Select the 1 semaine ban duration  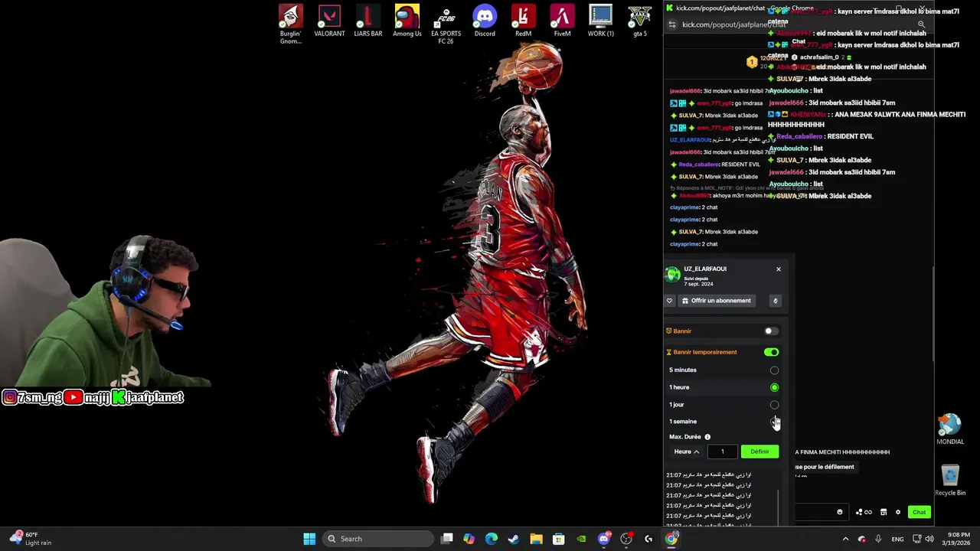coord(774,422)
